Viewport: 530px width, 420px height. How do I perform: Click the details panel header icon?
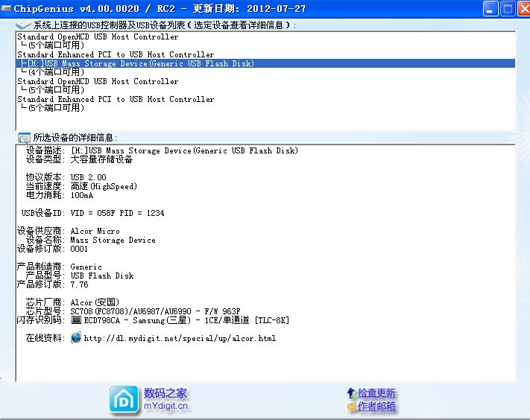23,138
